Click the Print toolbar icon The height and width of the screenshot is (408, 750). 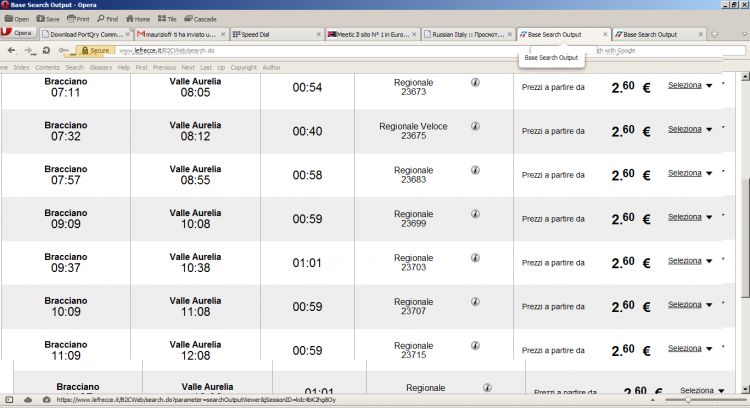(77, 19)
